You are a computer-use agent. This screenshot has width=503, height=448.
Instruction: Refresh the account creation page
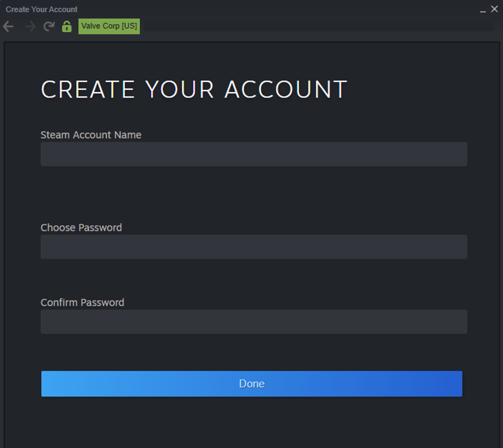(x=49, y=26)
